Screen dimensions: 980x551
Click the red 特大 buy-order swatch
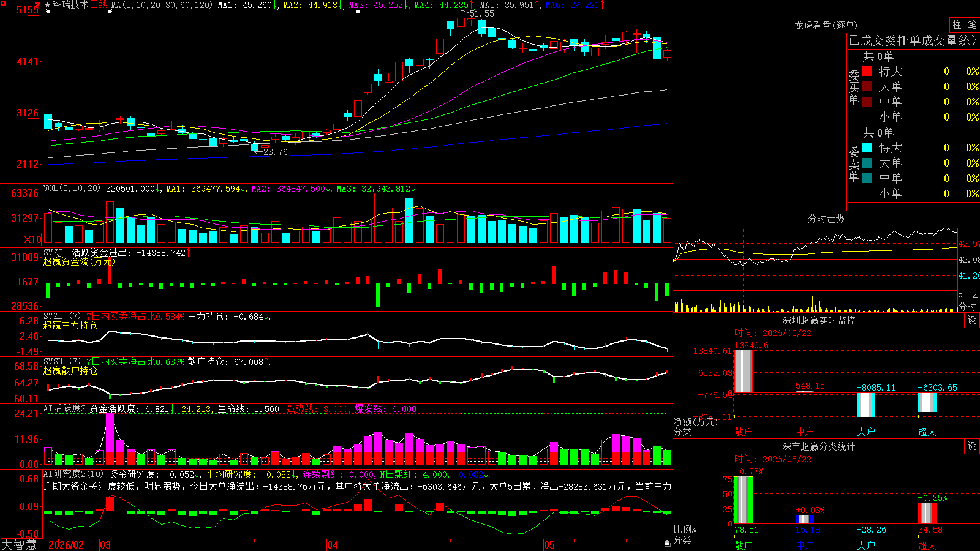pyautogui.click(x=867, y=71)
